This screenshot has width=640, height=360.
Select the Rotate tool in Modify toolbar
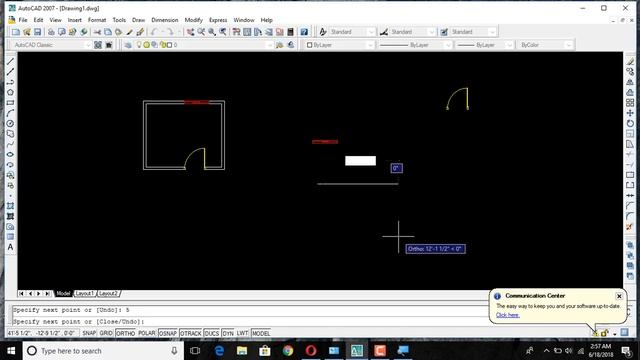(x=630, y=123)
